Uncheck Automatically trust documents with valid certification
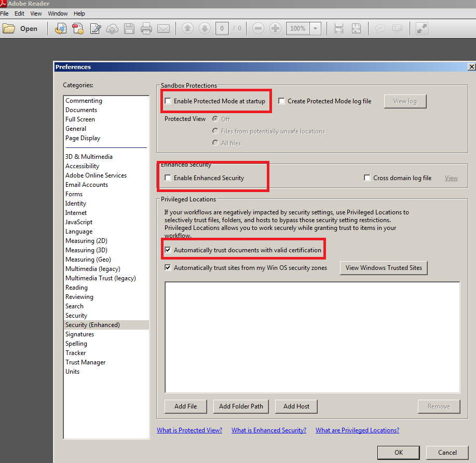Viewport: 476px width, 463px height. pos(168,250)
